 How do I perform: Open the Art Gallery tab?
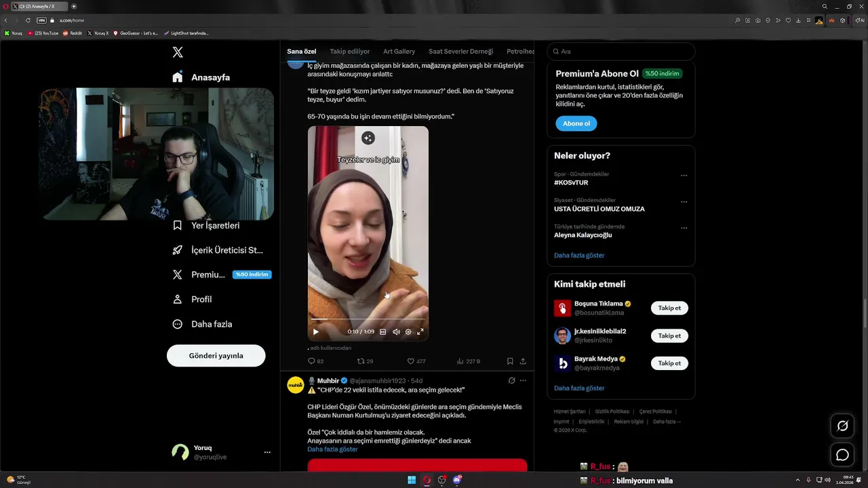pyautogui.click(x=399, y=52)
